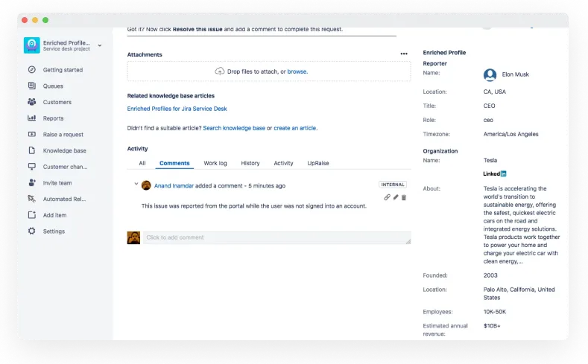The height and width of the screenshot is (364, 588).
Task: Click the add comment text field
Action: (276, 237)
